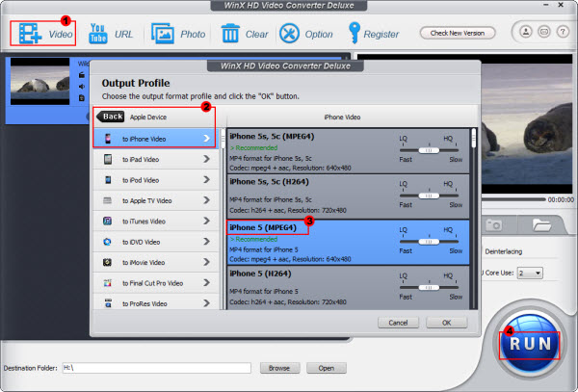Image resolution: width=578 pixels, height=392 pixels.
Task: Expand the iPod Video chevron
Action: point(206,179)
